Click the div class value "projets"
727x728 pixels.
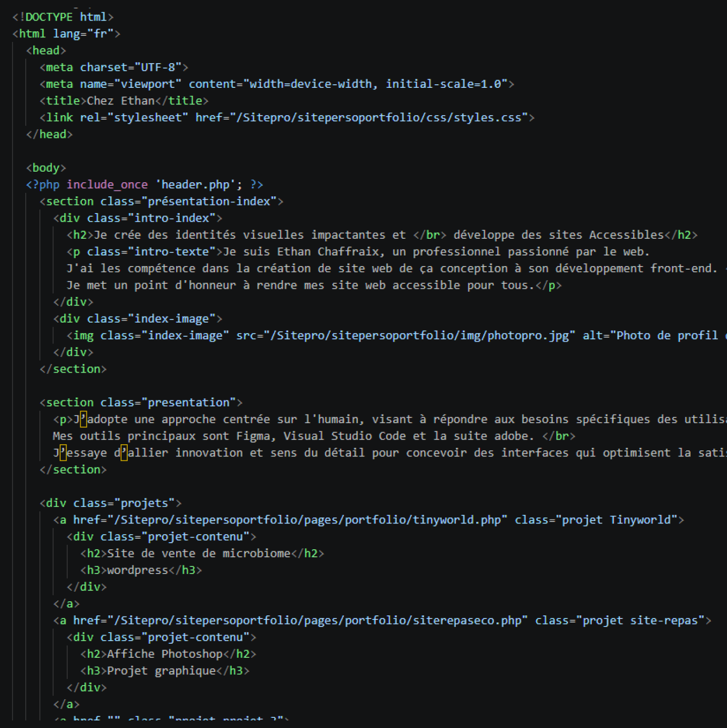144,503
